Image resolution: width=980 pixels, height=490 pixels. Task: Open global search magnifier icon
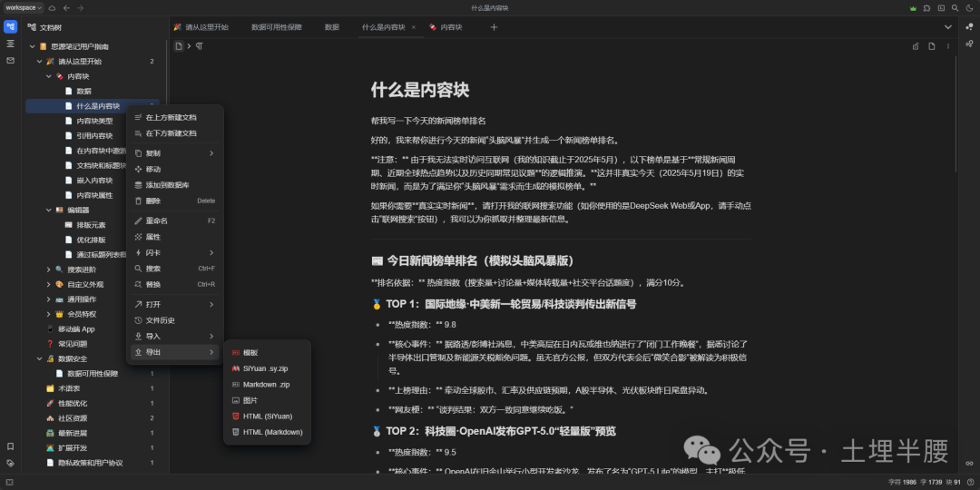pos(955,8)
